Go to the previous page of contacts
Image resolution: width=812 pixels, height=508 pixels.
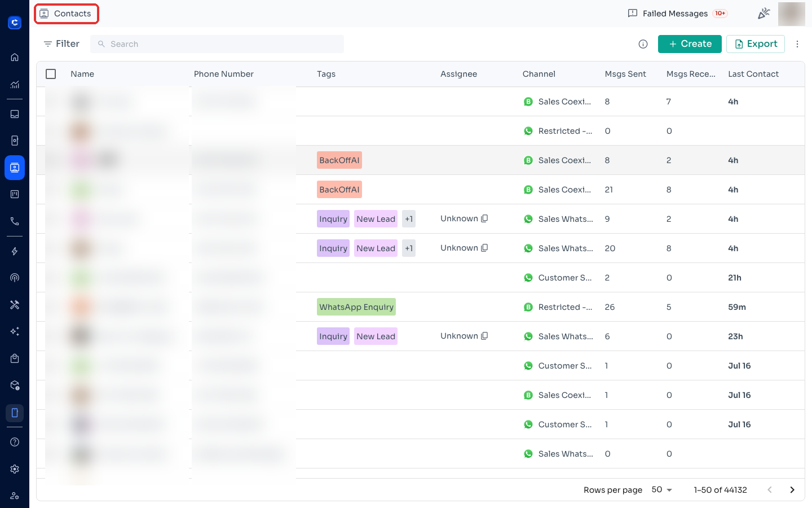point(770,490)
